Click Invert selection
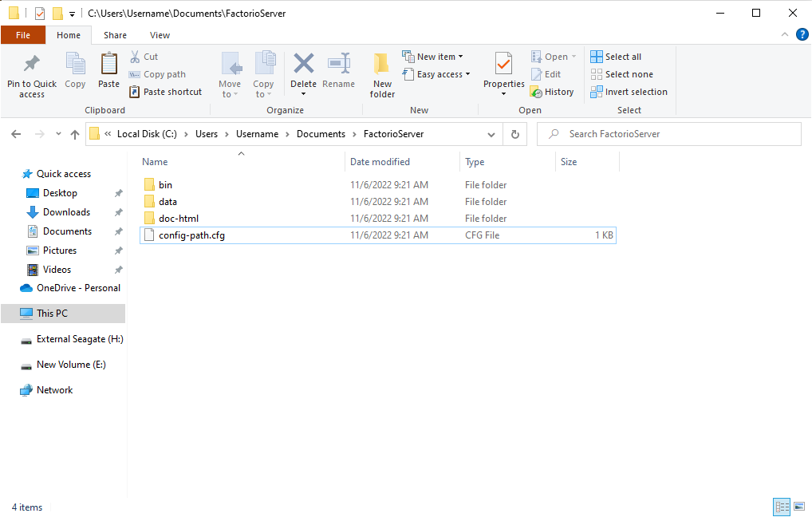812x517 pixels. click(x=629, y=92)
